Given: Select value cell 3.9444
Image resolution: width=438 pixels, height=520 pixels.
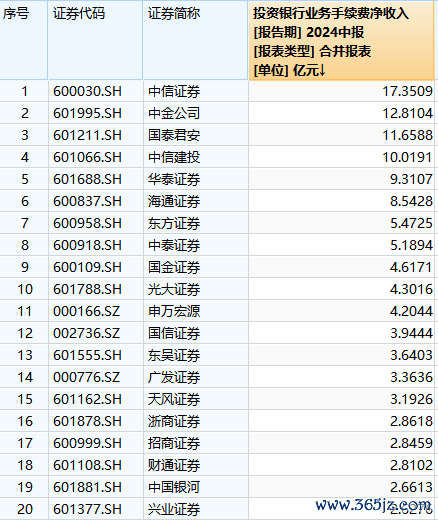Looking at the screenshot, I should (x=342, y=333).
